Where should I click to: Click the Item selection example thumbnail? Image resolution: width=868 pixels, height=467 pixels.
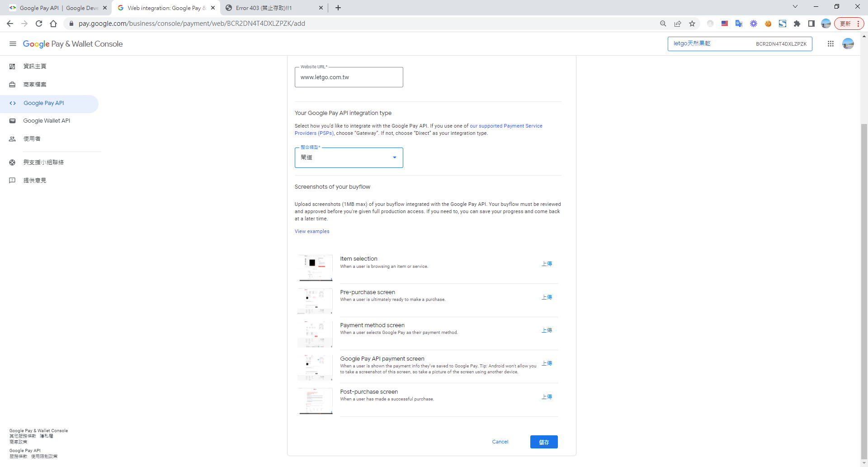click(316, 267)
